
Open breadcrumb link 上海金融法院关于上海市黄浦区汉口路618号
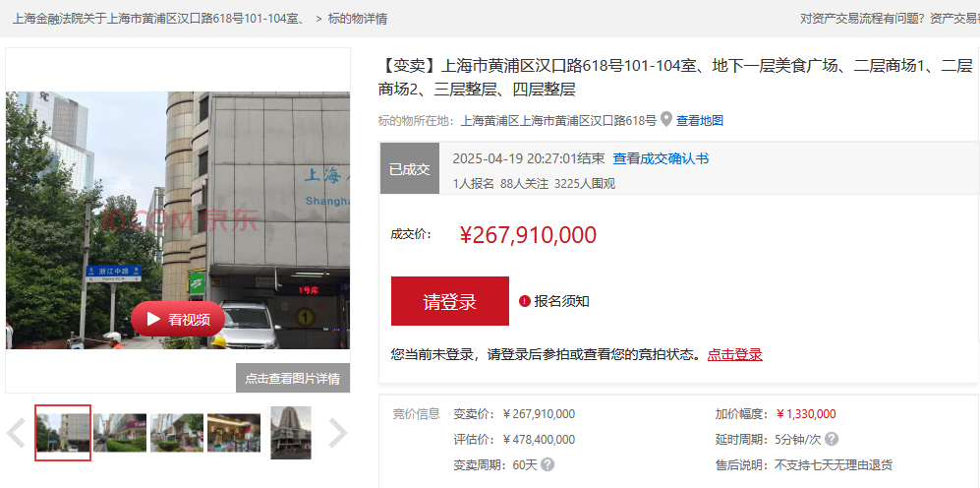pyautogui.click(x=158, y=19)
